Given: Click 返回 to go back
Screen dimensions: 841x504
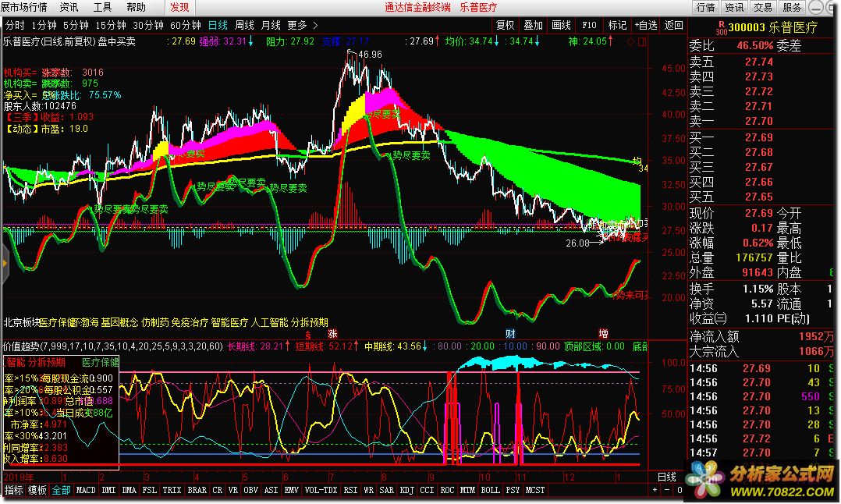Looking at the screenshot, I should click(674, 25).
